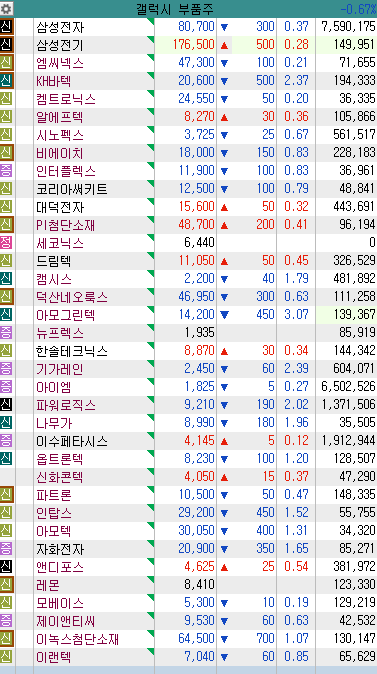Image resolution: width=377 pixels, height=674 pixels.
Task: Click the 신 badge icon beside 덕산네오룩스
Action: [x=6, y=297]
